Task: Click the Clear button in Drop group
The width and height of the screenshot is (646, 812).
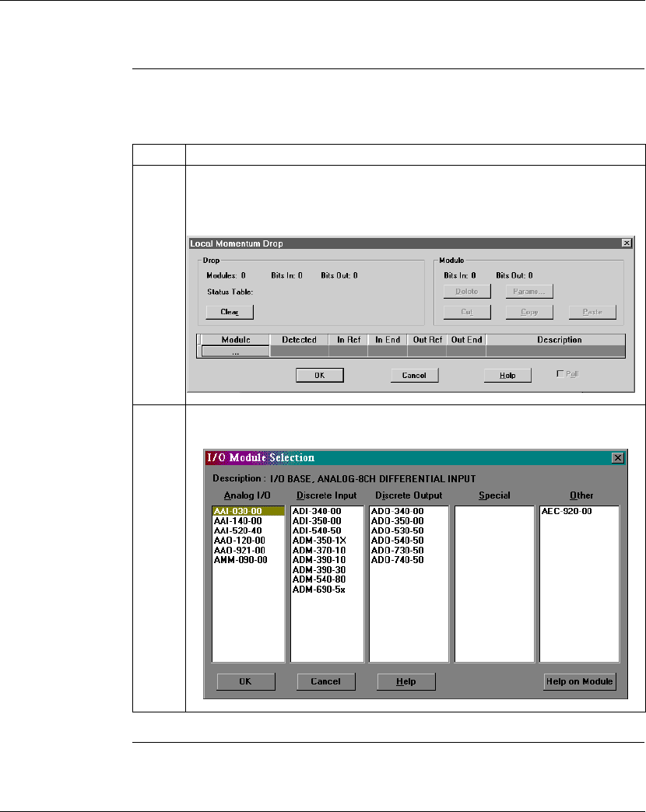Action: pos(230,312)
